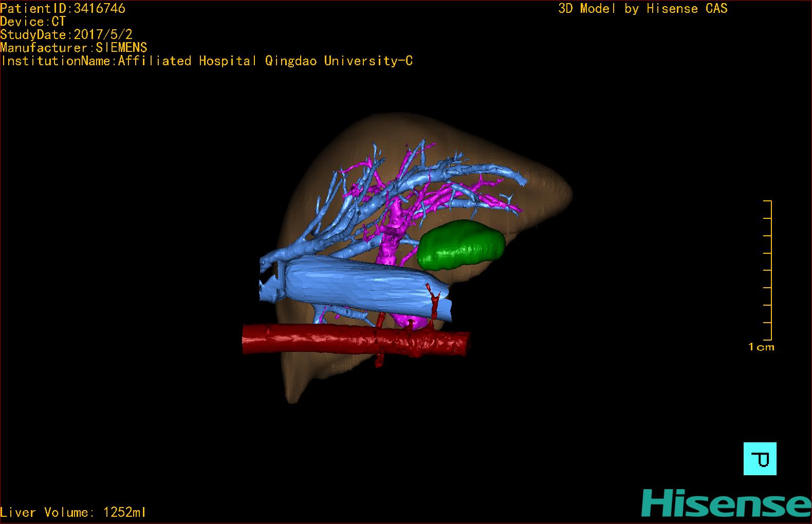Click the Manufacturer:SIEMENS text

[x=73, y=48]
